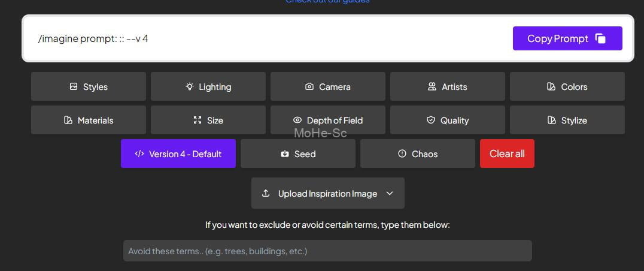
Task: Click the copy icon in Copy Prompt
Action: click(600, 39)
